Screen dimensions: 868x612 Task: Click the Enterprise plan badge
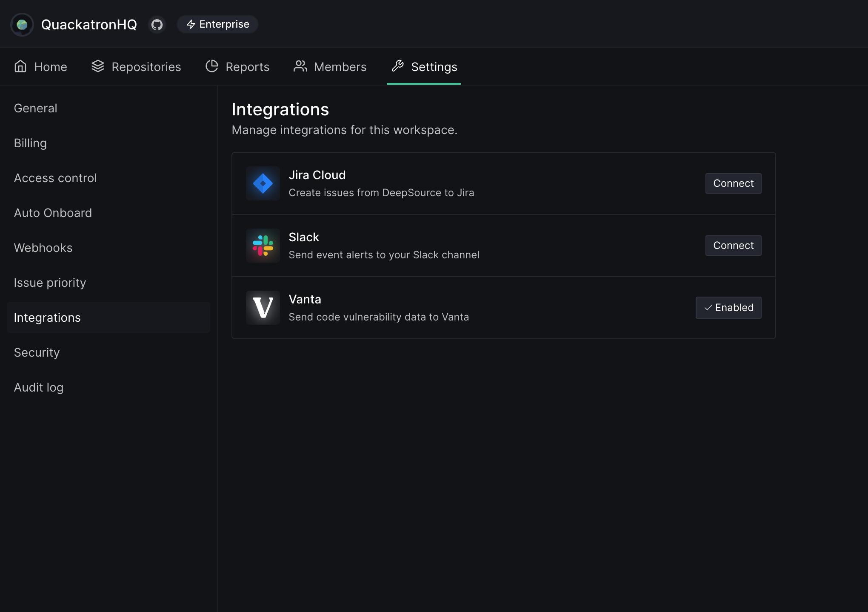tap(217, 24)
